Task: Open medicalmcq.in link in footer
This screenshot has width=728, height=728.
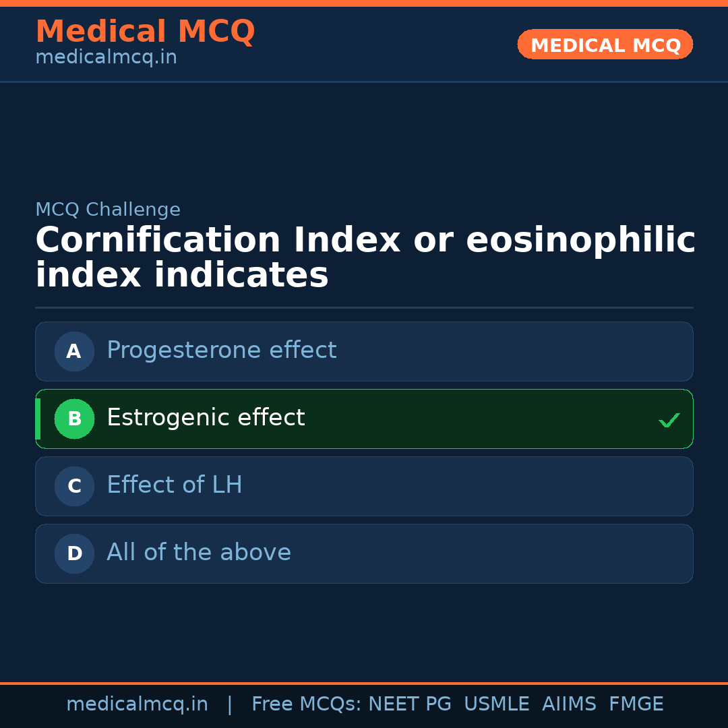Action: click(137, 704)
